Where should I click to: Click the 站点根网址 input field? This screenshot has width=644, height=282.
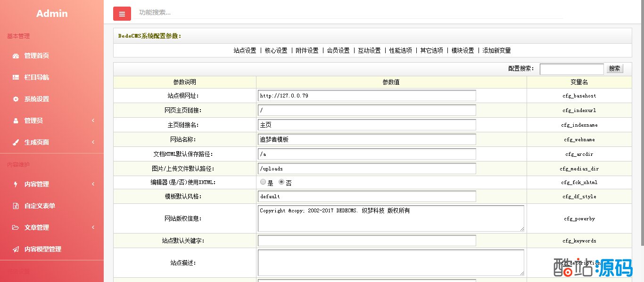367,96
